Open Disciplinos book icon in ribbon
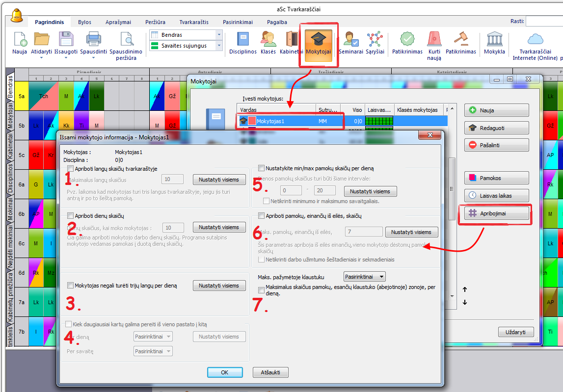The height and width of the screenshot is (392, 563). (243, 40)
